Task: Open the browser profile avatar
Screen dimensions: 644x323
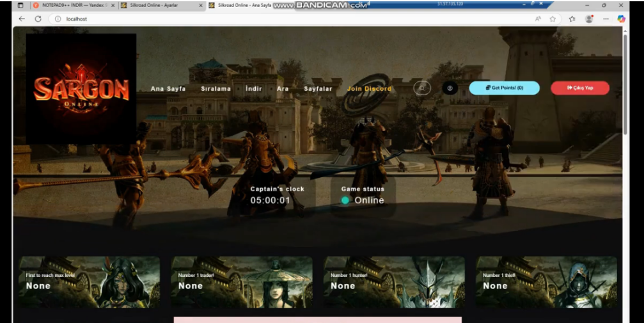Action: pyautogui.click(x=589, y=19)
